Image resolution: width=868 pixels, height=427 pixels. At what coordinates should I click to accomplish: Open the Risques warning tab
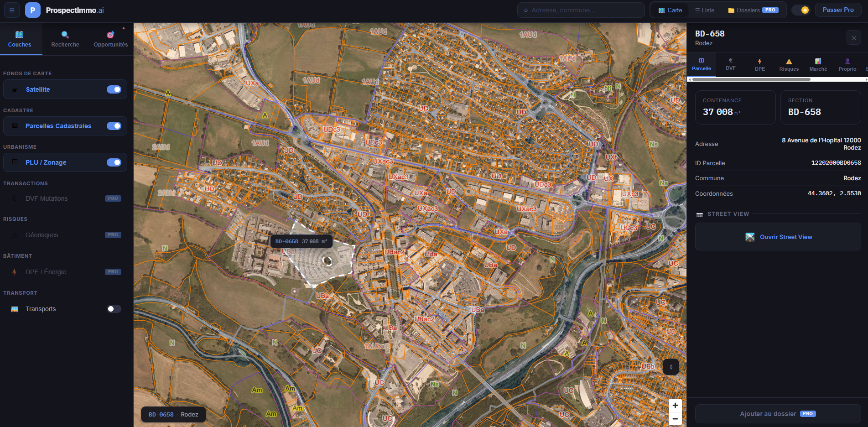click(x=789, y=65)
